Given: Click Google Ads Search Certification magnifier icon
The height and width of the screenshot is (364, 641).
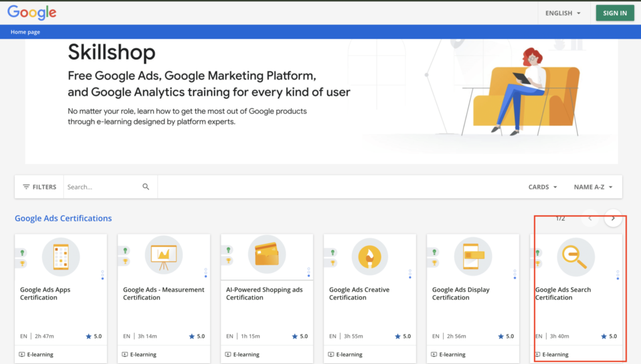Looking at the screenshot, I should click(576, 257).
